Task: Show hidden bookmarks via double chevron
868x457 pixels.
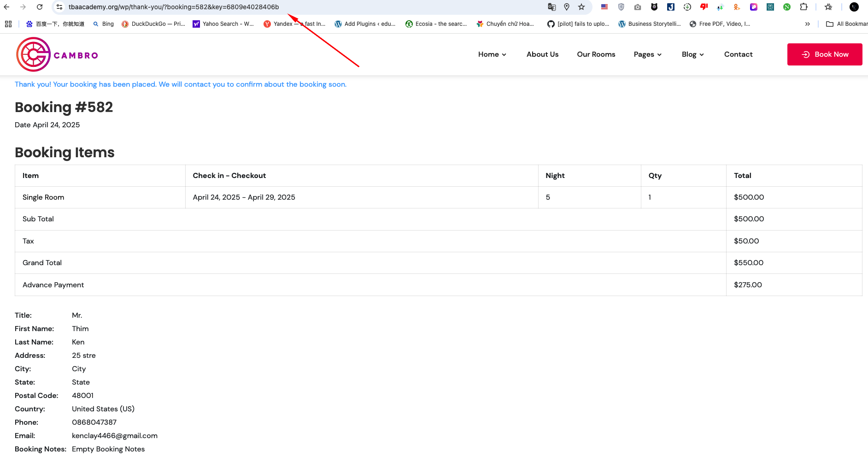Action: pyautogui.click(x=807, y=24)
